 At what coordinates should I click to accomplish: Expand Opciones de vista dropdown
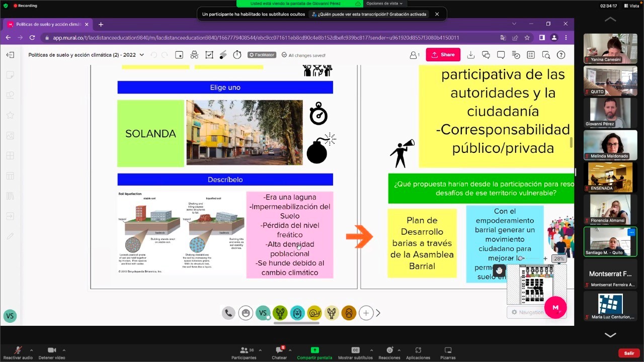pyautogui.click(x=384, y=4)
